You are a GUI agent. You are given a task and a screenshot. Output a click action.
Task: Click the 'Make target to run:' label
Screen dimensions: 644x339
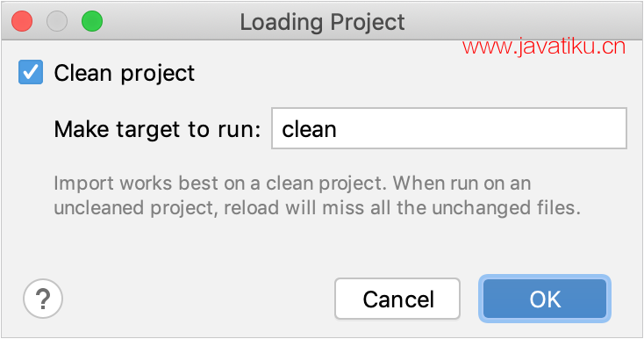157,129
